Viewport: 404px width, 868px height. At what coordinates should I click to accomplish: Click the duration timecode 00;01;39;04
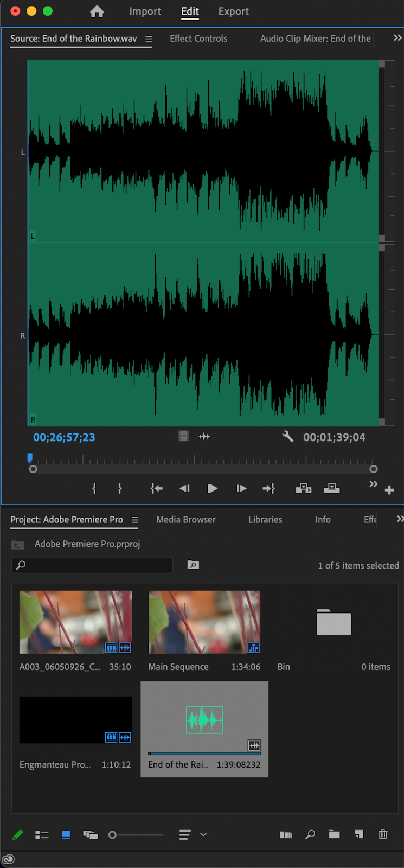tap(334, 437)
